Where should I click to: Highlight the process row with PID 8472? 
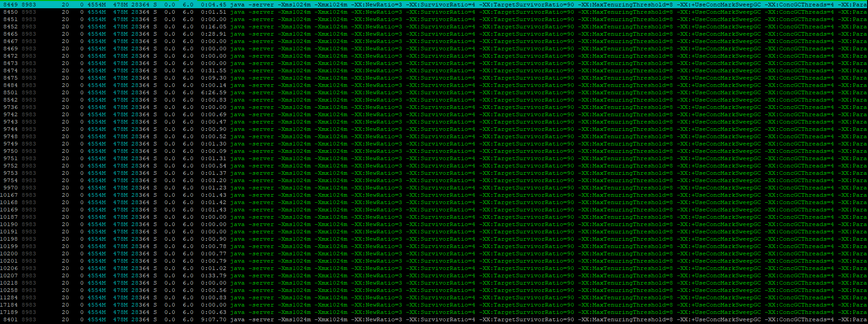(434, 56)
